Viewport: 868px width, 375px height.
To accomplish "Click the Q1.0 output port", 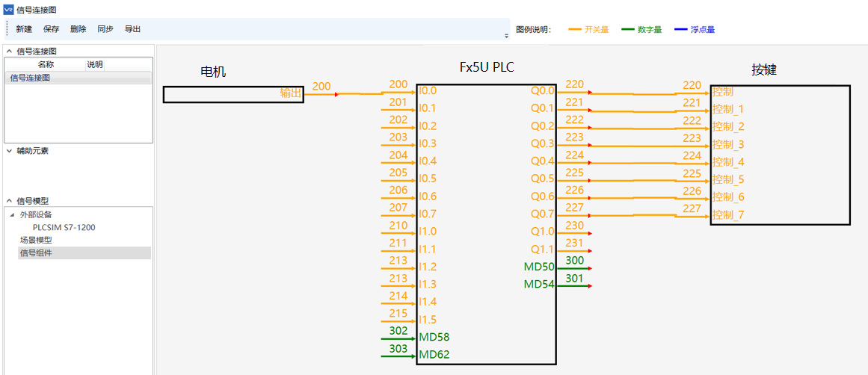I will tap(542, 232).
